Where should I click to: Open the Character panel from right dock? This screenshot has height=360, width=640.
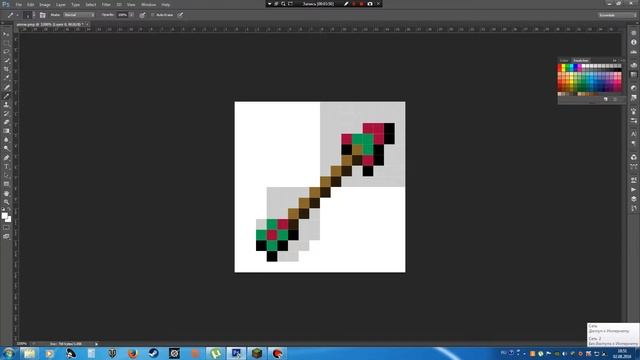click(x=633, y=134)
